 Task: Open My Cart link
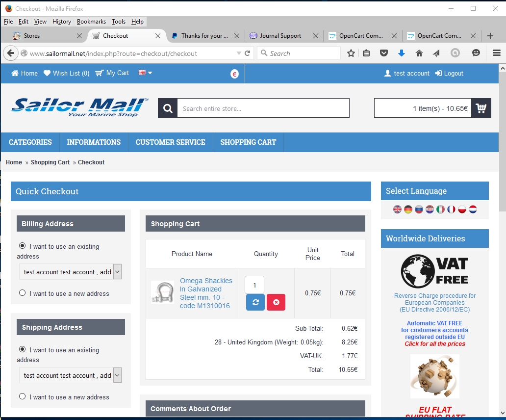pos(112,73)
